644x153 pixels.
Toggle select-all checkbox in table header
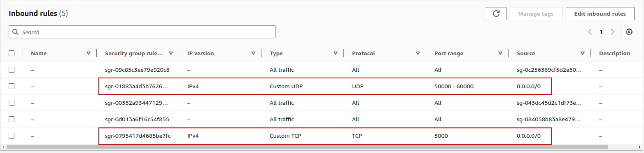tap(12, 53)
